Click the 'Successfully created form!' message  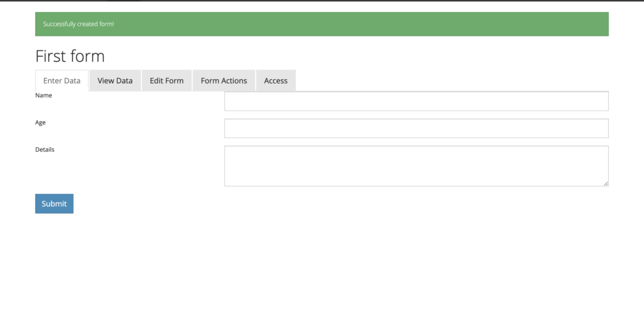[x=79, y=24]
